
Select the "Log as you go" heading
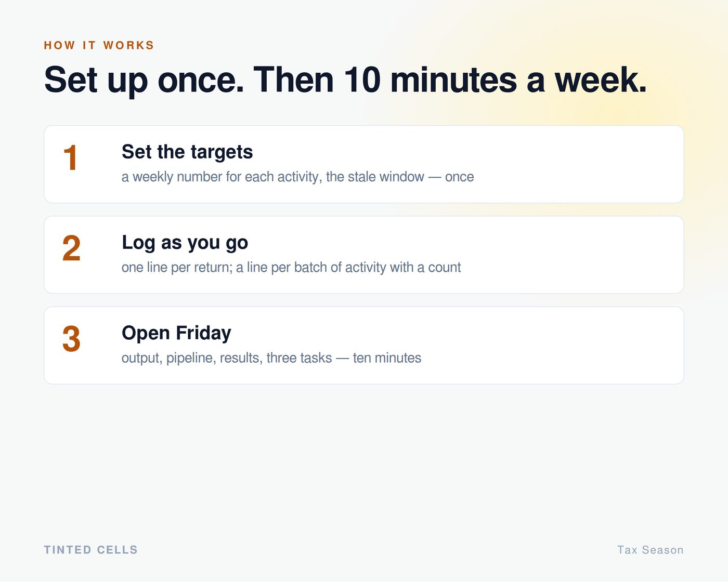point(185,243)
